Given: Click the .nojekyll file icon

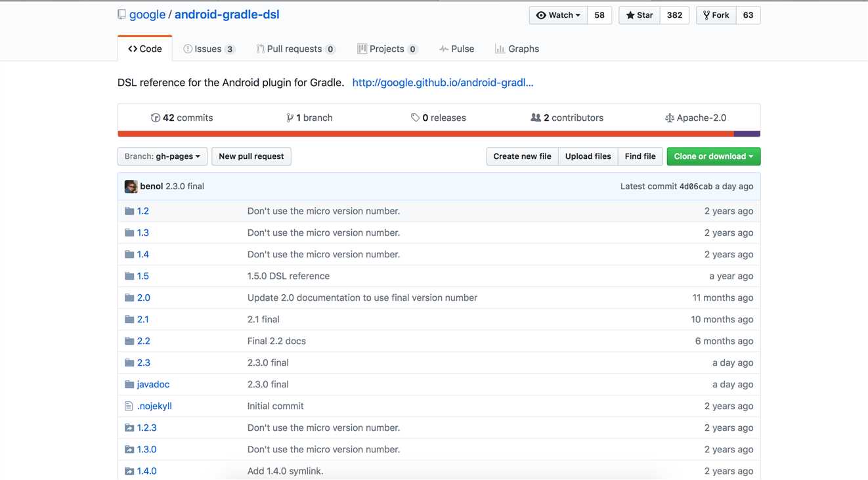Looking at the screenshot, I should (129, 406).
